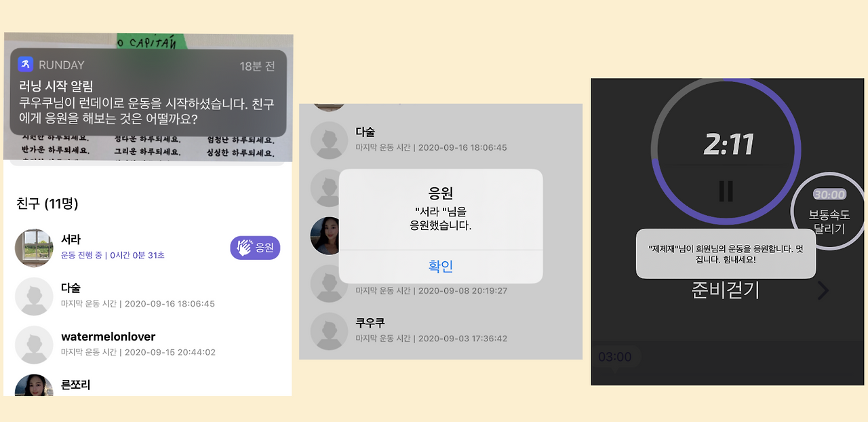This screenshot has width=868, height=422.
Task: Open 른쪼리's profile photo
Action: tap(34, 385)
